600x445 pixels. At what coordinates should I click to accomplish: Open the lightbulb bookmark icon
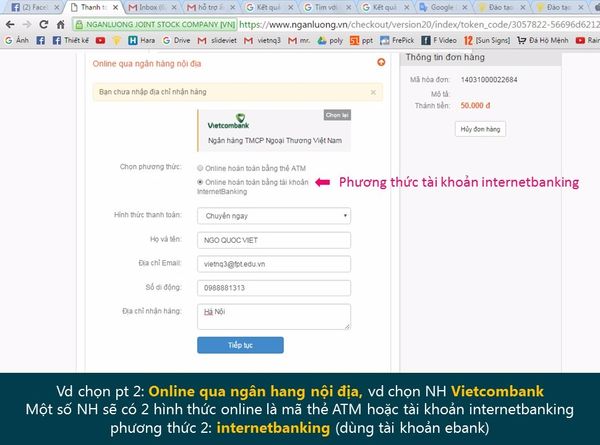[117, 40]
